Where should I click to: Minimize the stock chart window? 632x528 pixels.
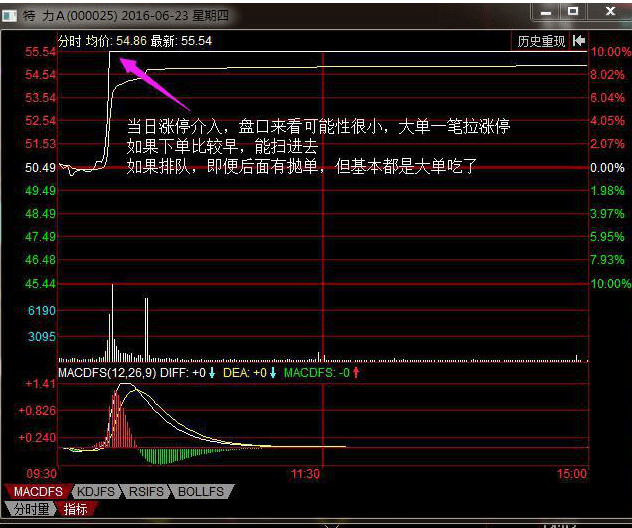pos(546,12)
